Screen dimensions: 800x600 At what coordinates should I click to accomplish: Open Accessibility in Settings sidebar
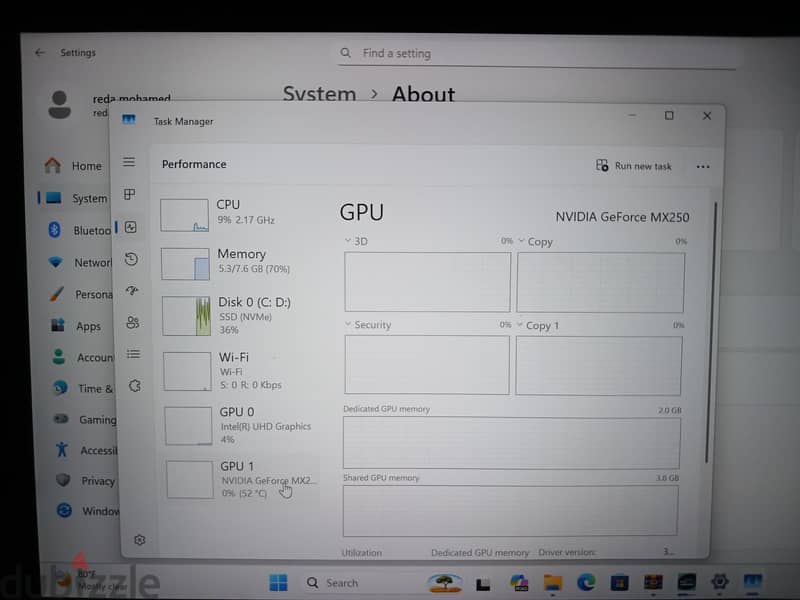(x=86, y=450)
